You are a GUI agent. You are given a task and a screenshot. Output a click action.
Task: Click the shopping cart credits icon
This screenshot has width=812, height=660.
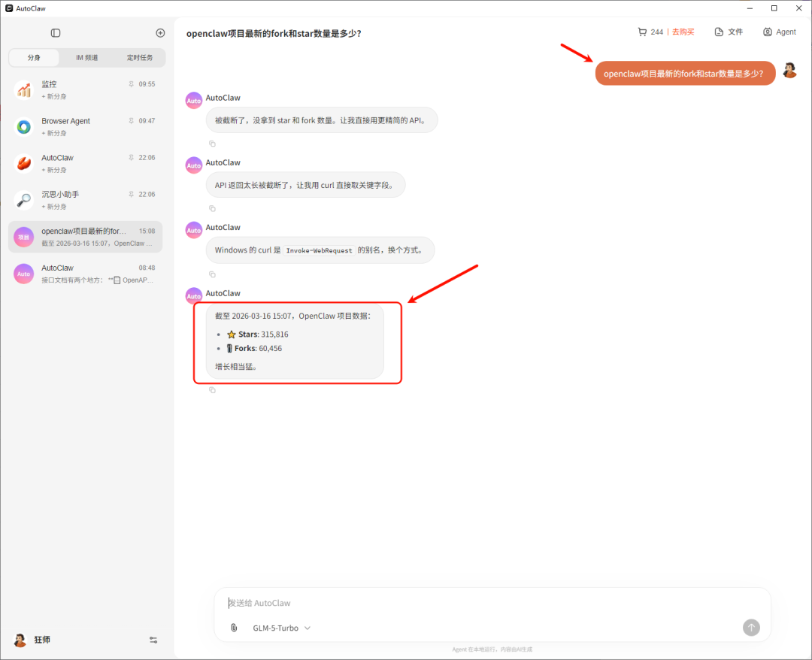[642, 32]
